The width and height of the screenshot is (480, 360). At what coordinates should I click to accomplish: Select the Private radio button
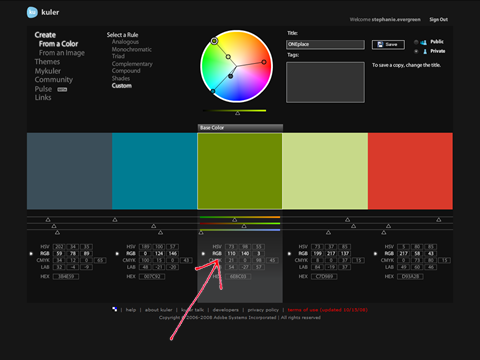[416, 51]
